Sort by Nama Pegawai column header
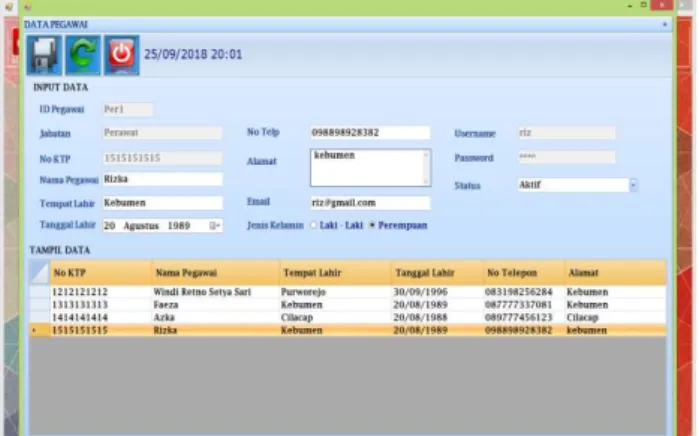Viewport: 699px width, 436px height. point(216,272)
